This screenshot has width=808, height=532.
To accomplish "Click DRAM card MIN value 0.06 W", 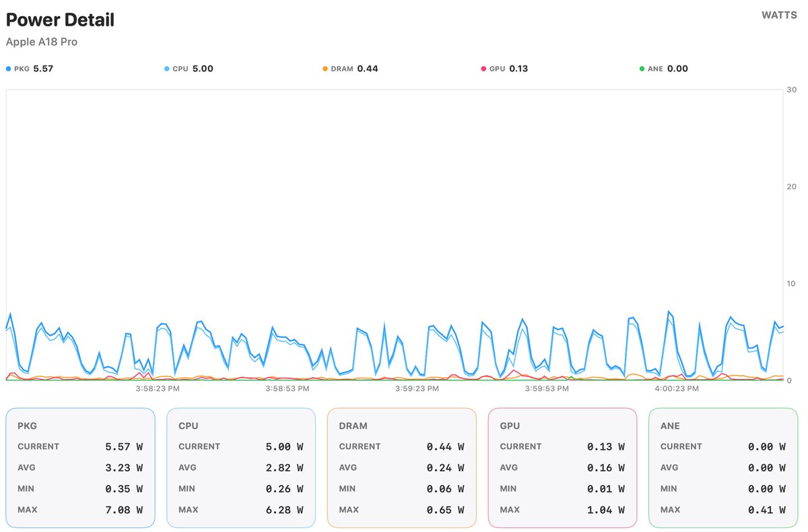I will [x=446, y=489].
